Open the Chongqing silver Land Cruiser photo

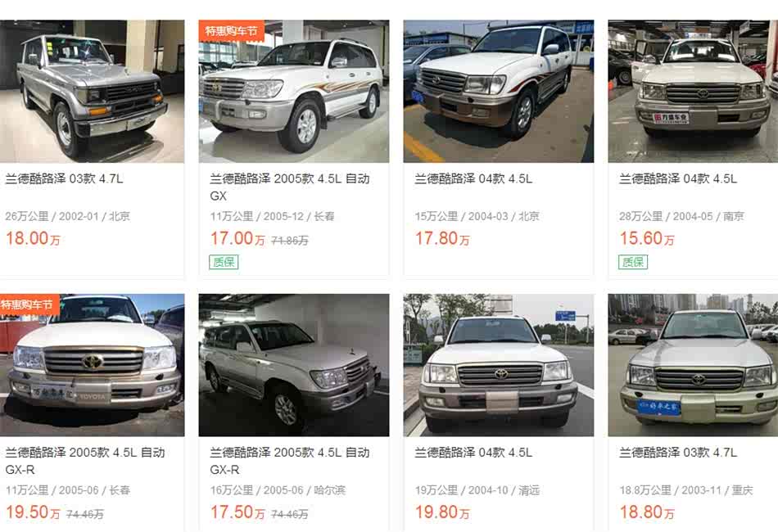point(693,365)
